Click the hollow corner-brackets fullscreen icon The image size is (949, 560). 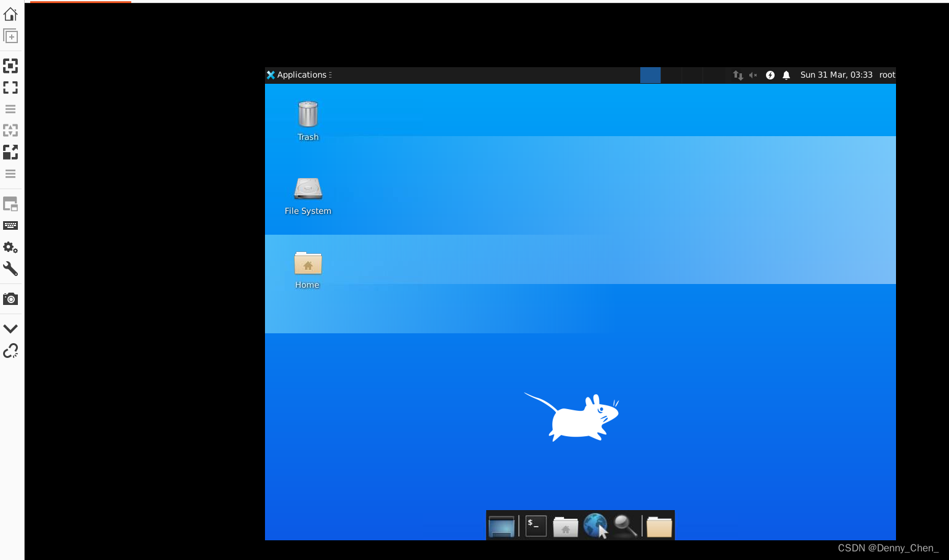tap(10, 87)
